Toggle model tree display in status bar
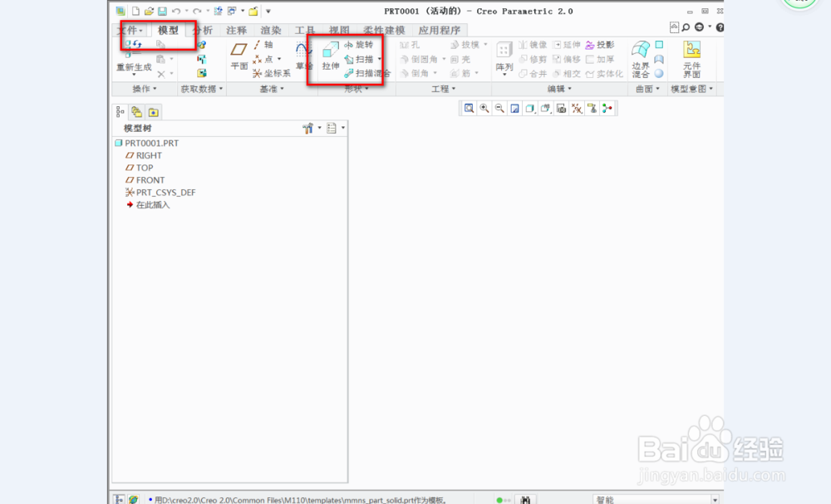 [119, 499]
